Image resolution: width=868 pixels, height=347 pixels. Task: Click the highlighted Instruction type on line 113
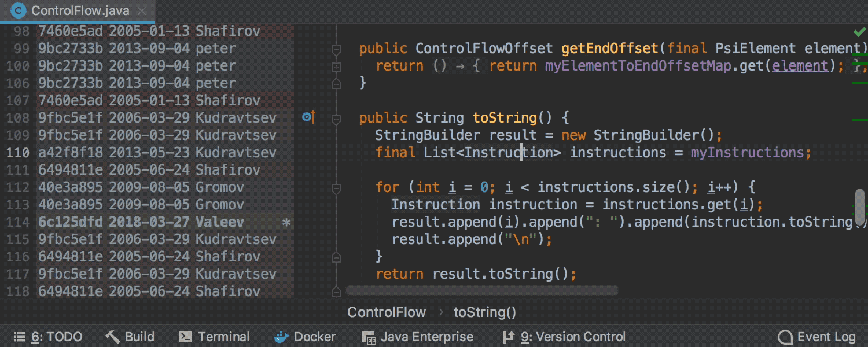tap(436, 205)
